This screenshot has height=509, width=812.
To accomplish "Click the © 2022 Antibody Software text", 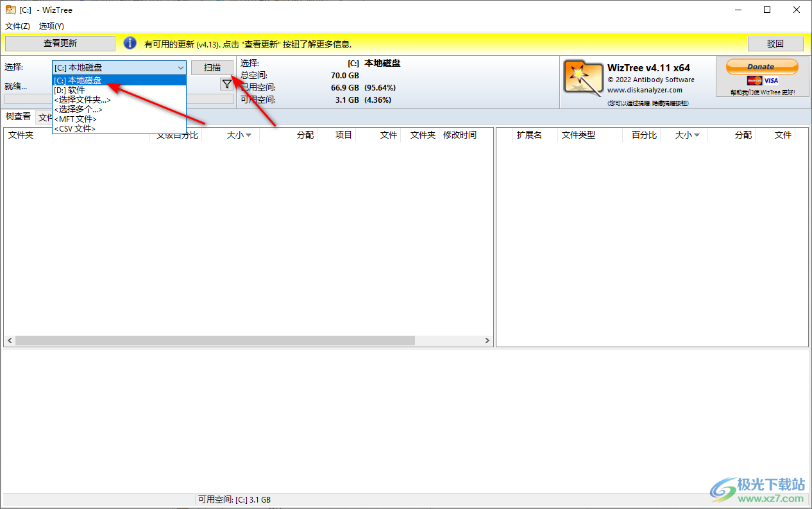I will (x=650, y=80).
